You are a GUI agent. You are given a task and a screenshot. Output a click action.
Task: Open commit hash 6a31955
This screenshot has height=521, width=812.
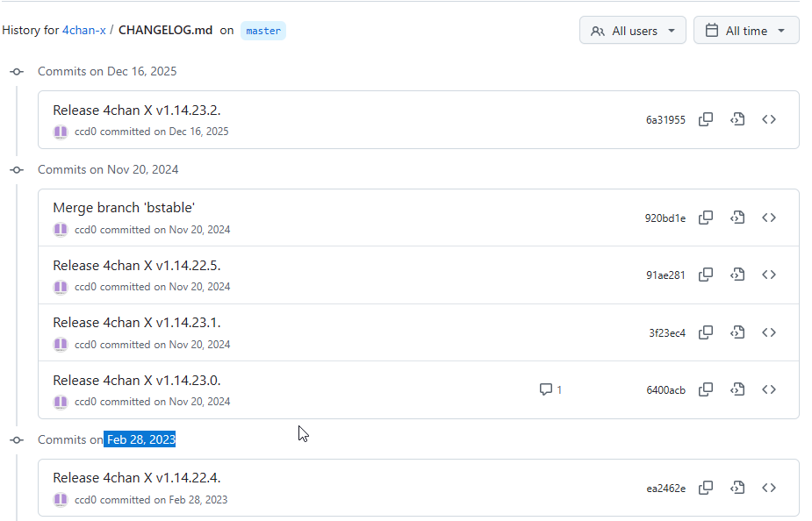coord(665,120)
